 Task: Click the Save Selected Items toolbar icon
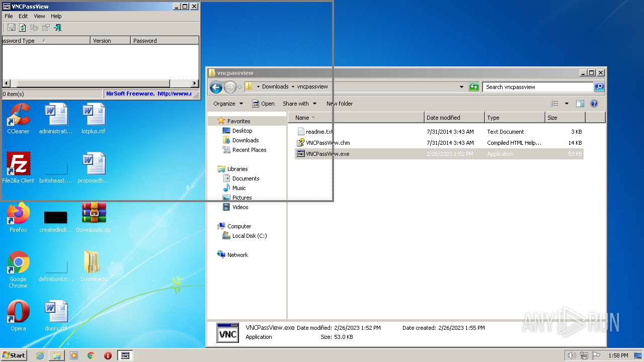11,28
